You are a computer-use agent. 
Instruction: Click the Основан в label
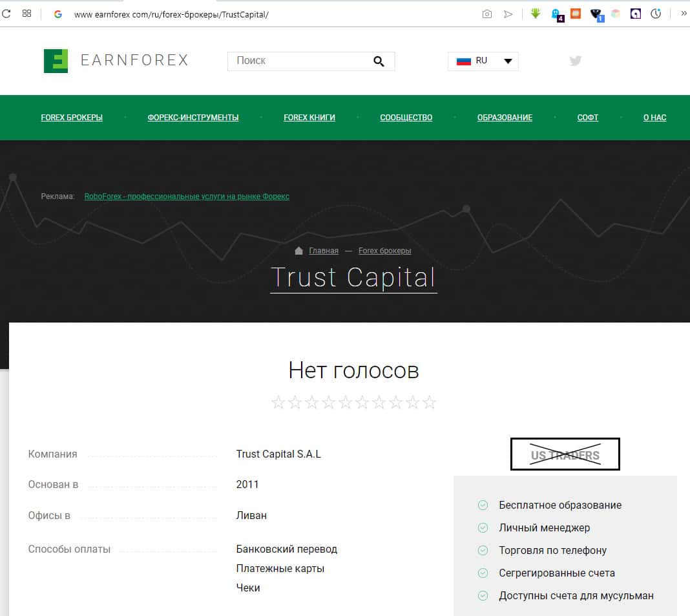click(53, 484)
